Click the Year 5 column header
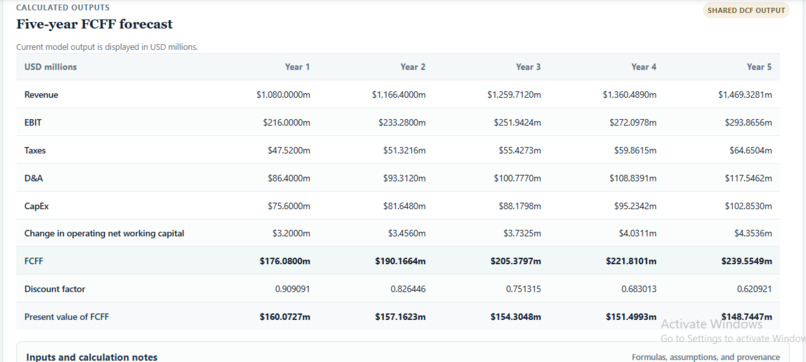This screenshot has width=806, height=362. [759, 67]
